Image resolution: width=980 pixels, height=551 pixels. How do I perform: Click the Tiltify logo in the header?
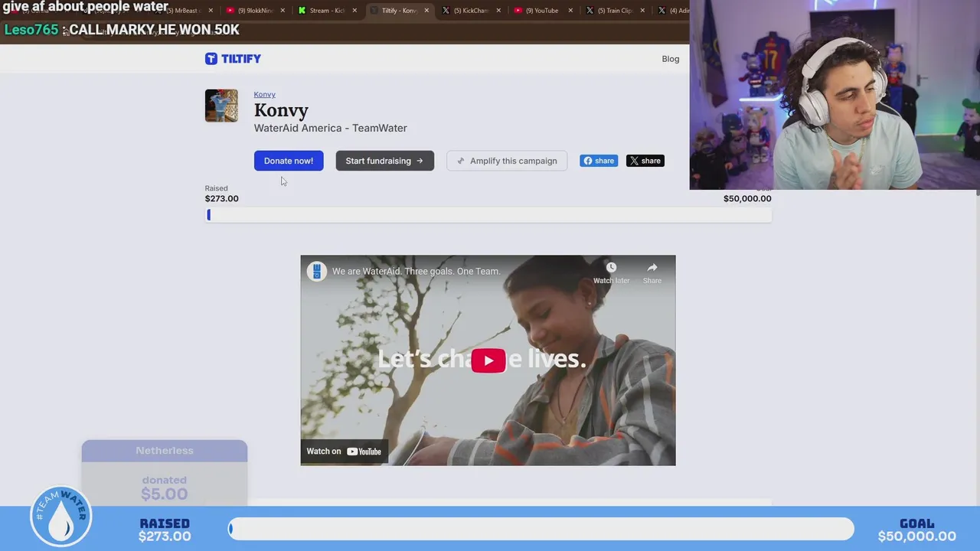(233, 59)
